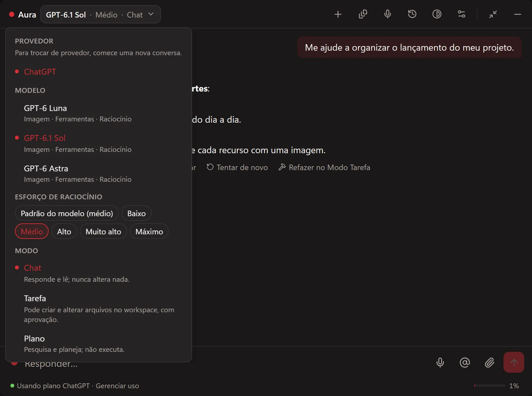Select the GPT-6.1 Sol model

(99, 143)
